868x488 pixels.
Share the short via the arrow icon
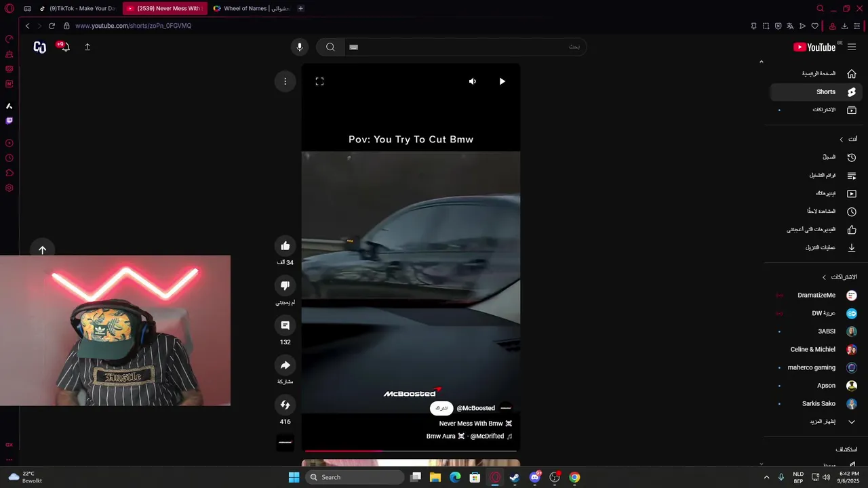click(285, 365)
